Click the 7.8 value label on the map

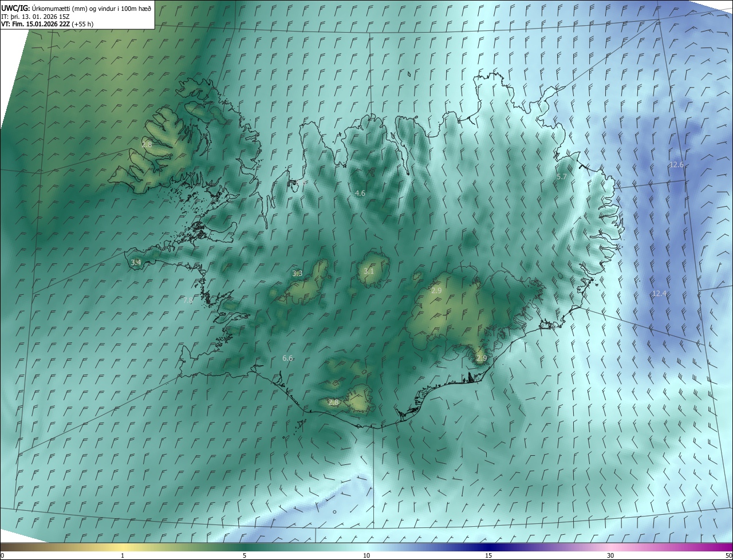tap(188, 301)
